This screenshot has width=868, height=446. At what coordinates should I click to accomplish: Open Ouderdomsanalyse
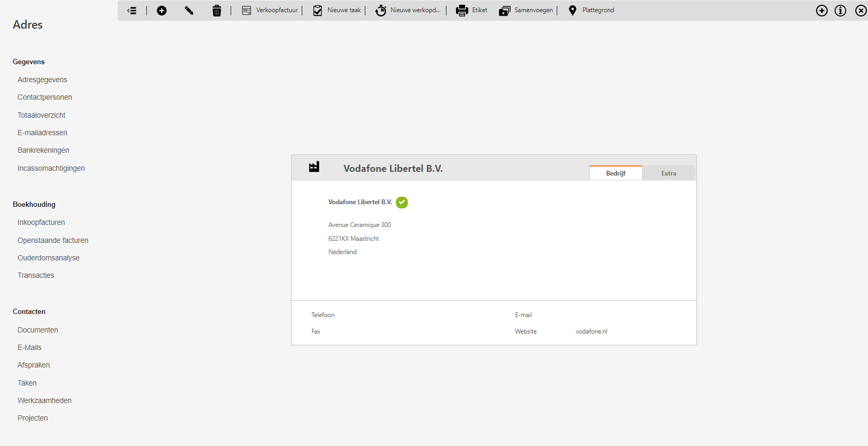(49, 258)
